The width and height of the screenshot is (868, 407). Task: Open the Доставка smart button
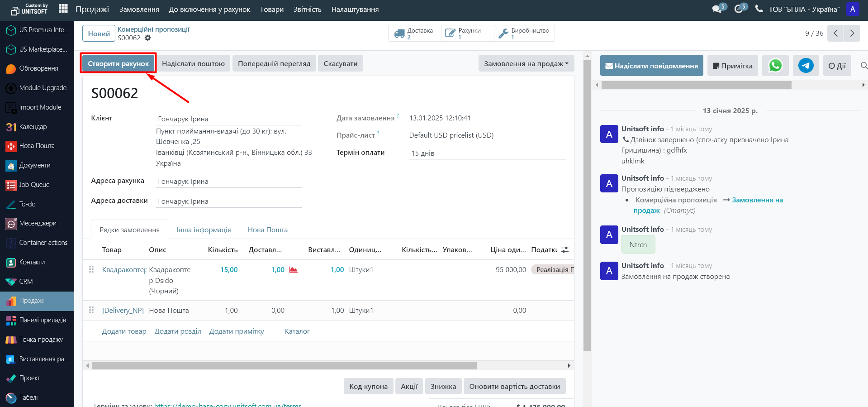click(x=414, y=34)
